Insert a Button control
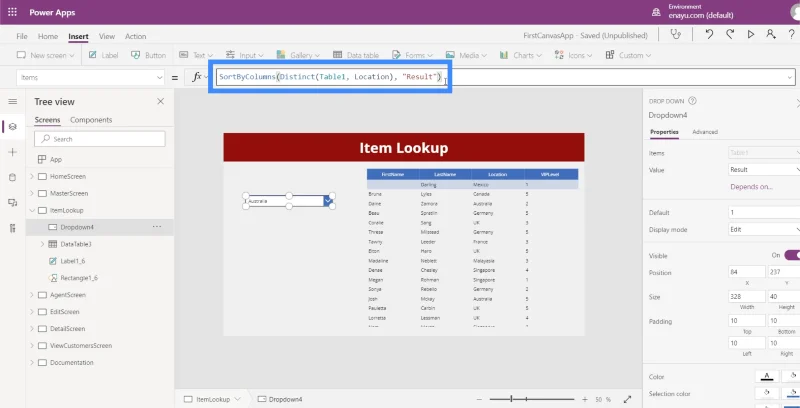The width and height of the screenshot is (800, 408). pos(148,55)
